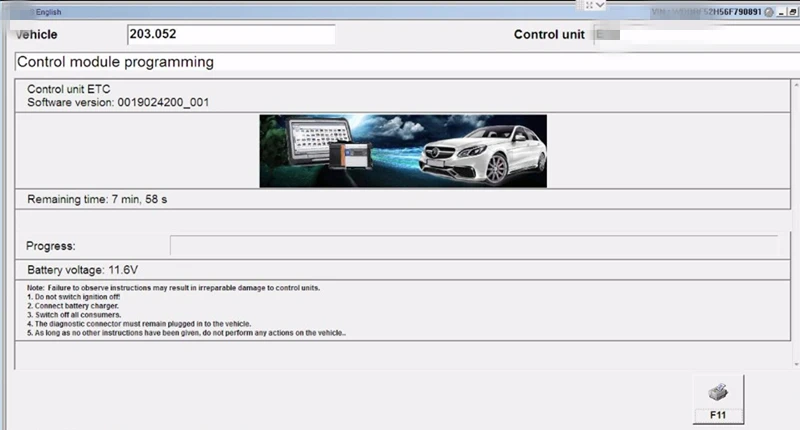Click the F11 print button
Image resolution: width=800 pixels, height=430 pixels.
(718, 399)
